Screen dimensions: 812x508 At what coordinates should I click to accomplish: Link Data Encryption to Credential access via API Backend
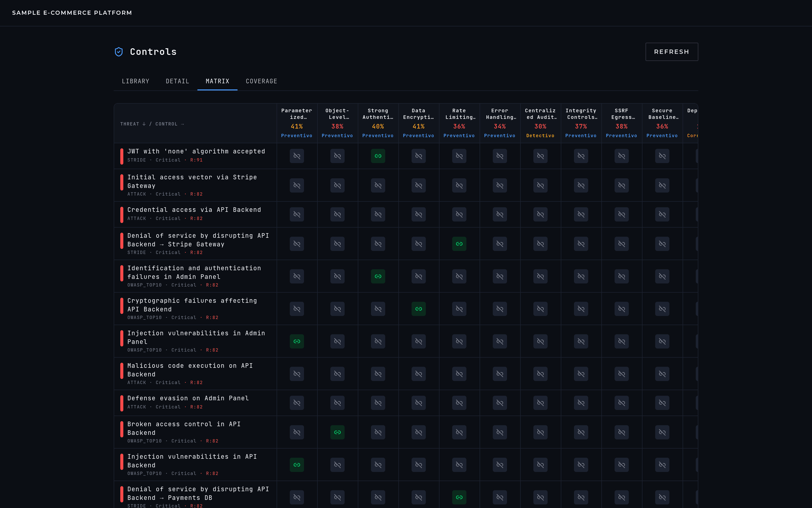[418, 214]
